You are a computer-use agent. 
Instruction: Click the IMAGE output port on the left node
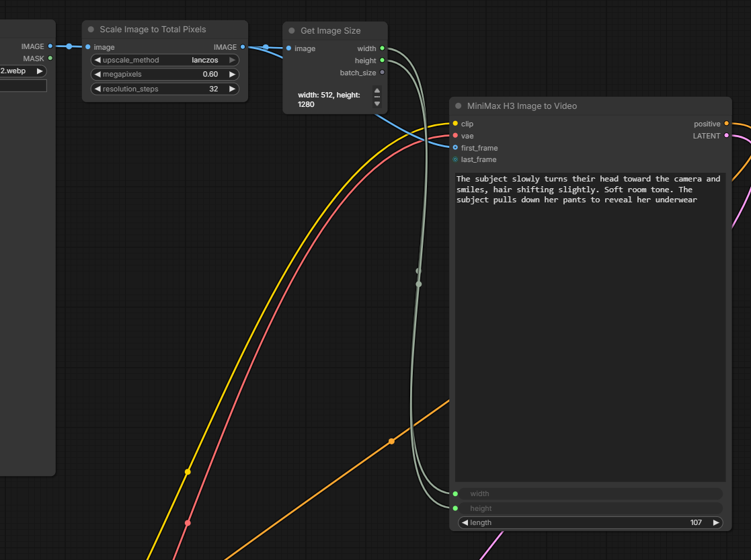click(50, 46)
